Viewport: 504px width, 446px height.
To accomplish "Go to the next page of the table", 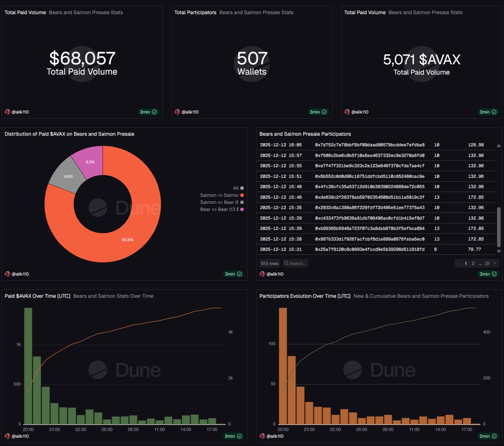I will [x=495, y=263].
